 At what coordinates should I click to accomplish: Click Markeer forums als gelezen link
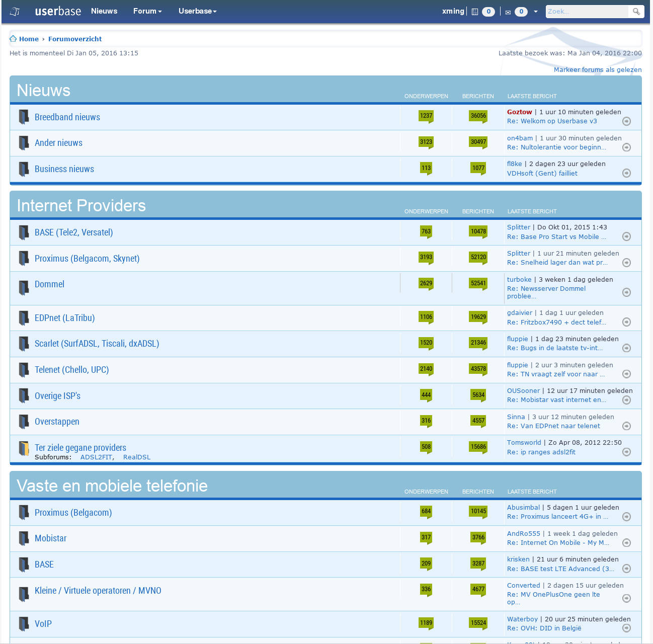(x=597, y=70)
